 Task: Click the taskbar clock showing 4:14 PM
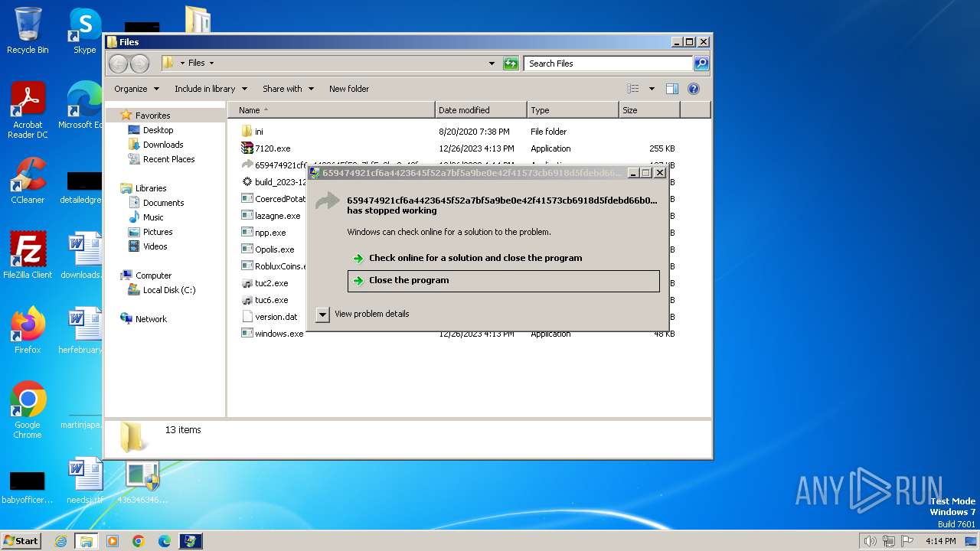pyautogui.click(x=940, y=541)
